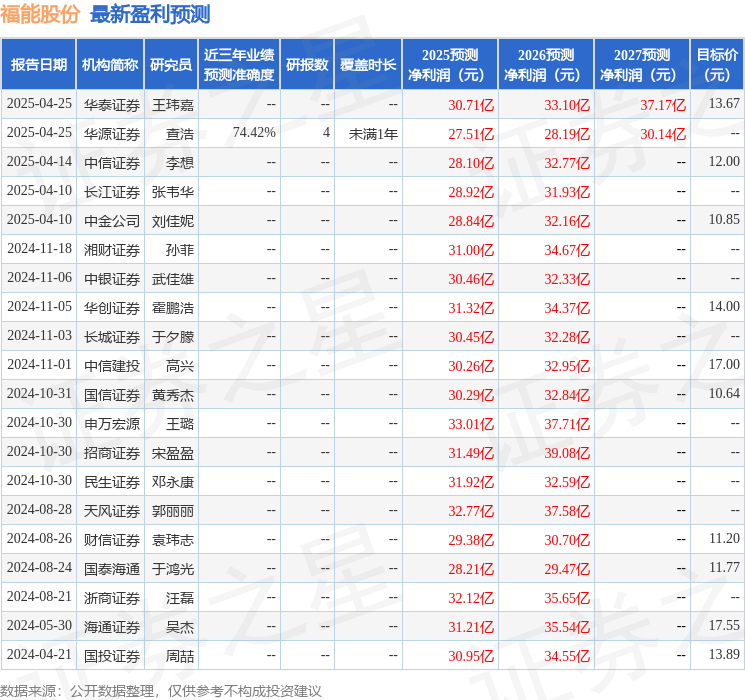
Task: Select the 近三年业绩预测准确度 column header
Action: (x=239, y=65)
